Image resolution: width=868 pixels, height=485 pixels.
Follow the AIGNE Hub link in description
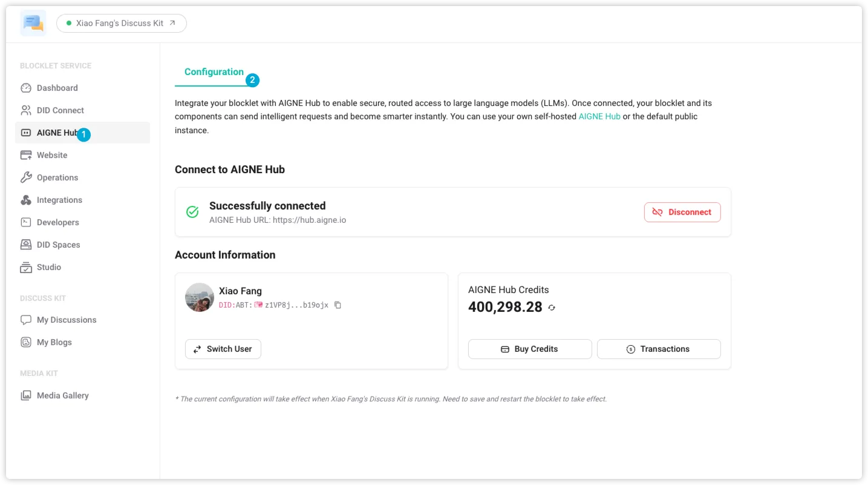[x=599, y=116]
